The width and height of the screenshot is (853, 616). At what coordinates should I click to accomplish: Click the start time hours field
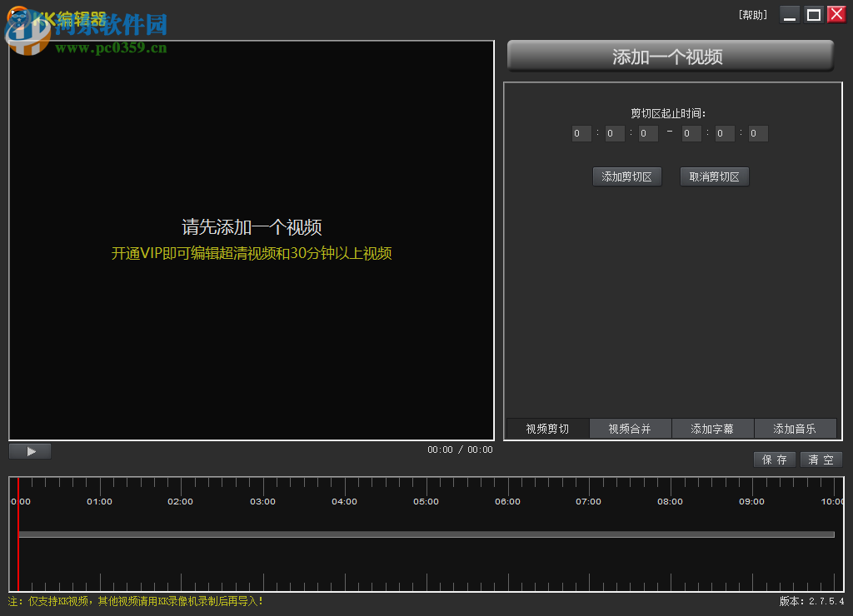[x=581, y=133]
